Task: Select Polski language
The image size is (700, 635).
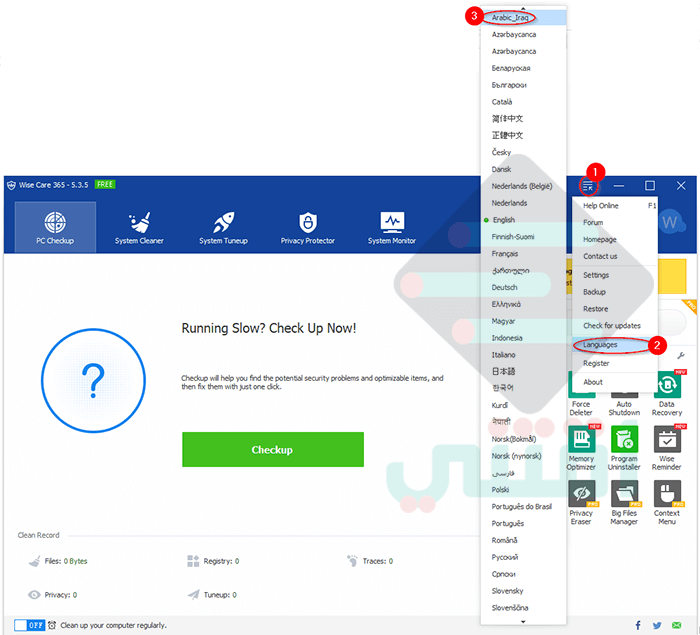Action: pyautogui.click(x=523, y=490)
